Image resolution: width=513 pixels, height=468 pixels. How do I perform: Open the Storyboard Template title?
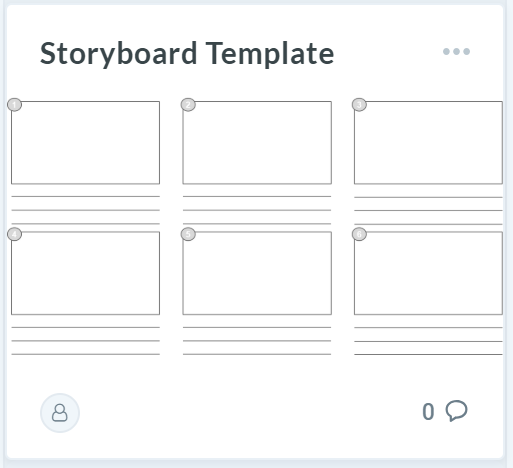[187, 53]
